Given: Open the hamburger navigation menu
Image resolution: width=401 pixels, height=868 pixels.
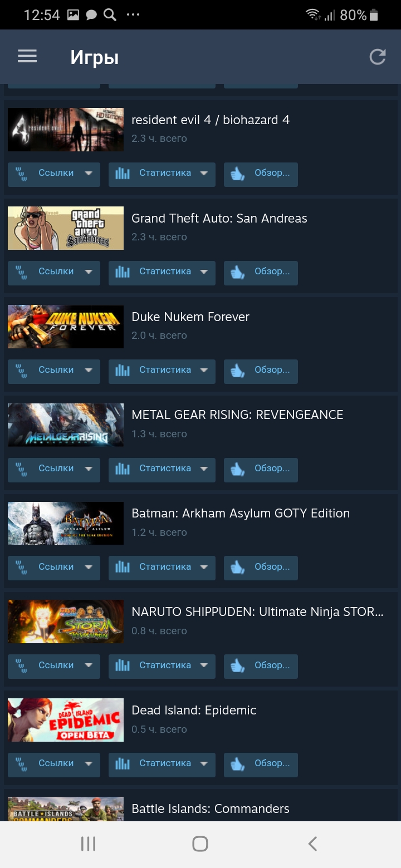Looking at the screenshot, I should (x=27, y=56).
